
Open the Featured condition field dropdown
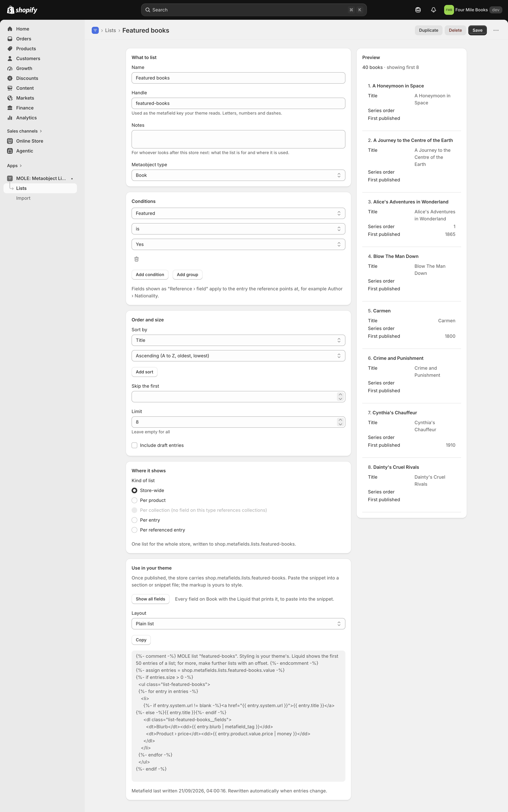tap(238, 213)
